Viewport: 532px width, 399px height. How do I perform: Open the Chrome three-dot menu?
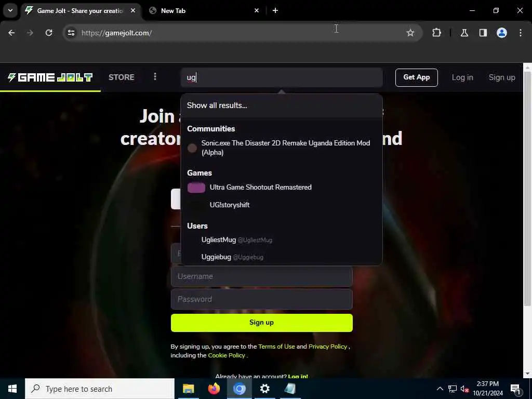tap(521, 33)
